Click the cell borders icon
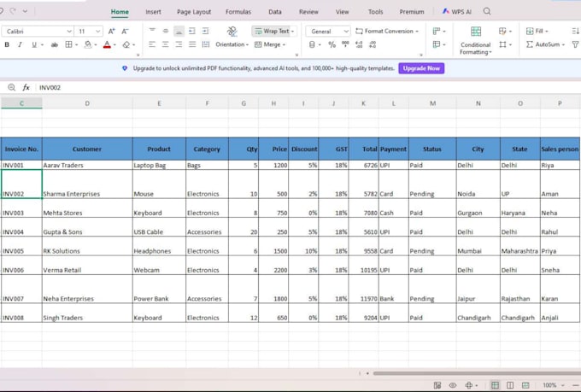Image resolution: width=581 pixels, height=392 pixels. coord(68,44)
